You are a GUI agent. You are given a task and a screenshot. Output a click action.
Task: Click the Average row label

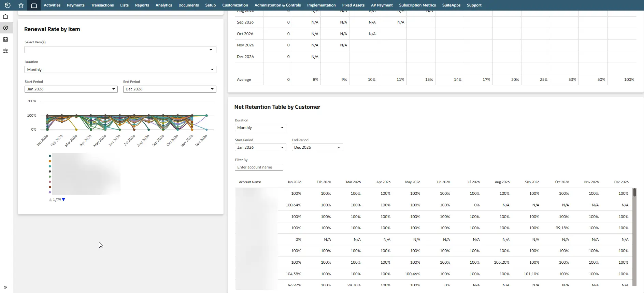pyautogui.click(x=244, y=79)
